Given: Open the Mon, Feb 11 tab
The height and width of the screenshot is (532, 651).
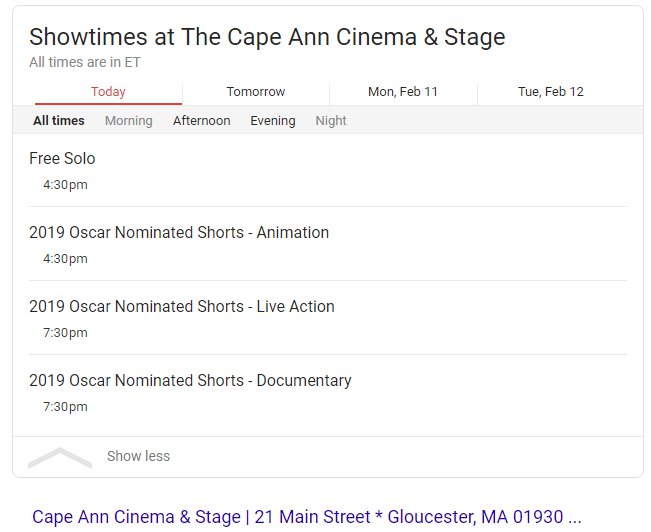Looking at the screenshot, I should coord(403,92).
